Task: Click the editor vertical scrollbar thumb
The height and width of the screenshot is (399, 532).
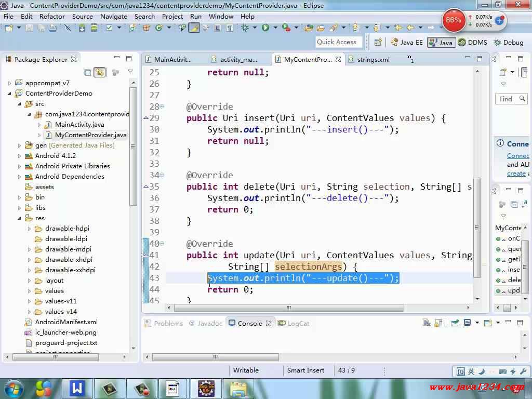Action: (477, 228)
